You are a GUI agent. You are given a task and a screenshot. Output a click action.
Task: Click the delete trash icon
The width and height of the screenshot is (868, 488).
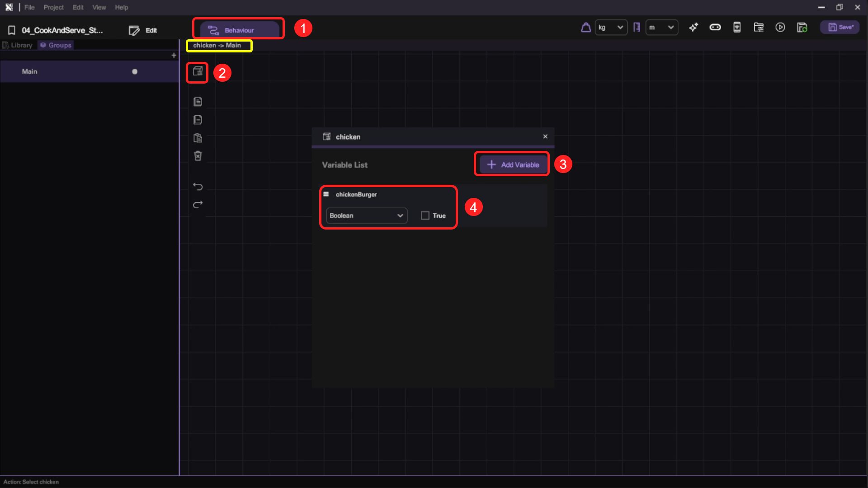198,156
